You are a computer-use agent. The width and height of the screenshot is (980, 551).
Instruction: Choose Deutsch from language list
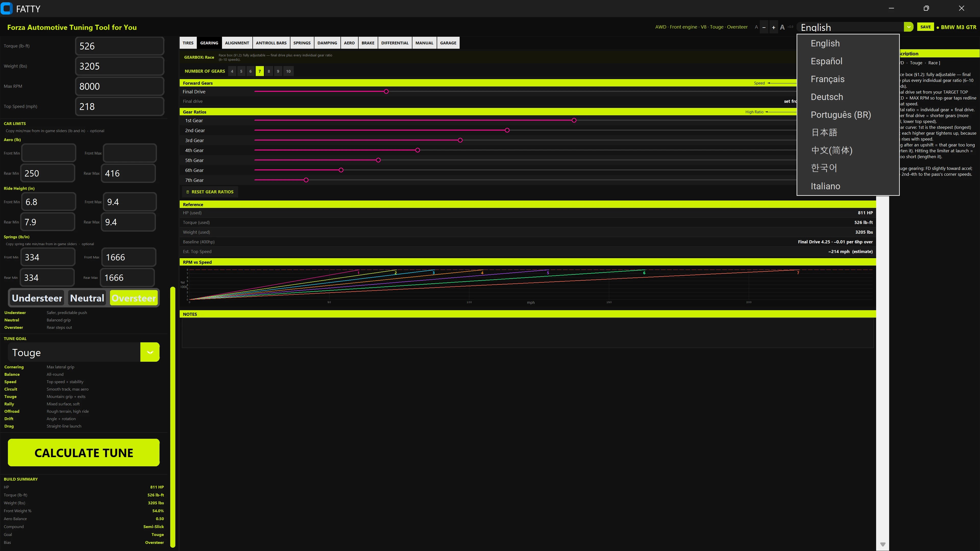tap(848, 97)
